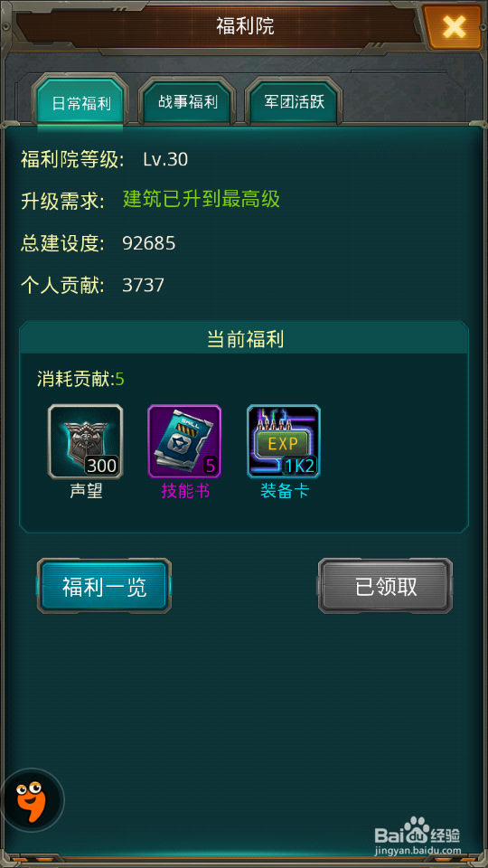The width and height of the screenshot is (488, 868).
Task: Tap the 总建设度 value 92685
Action: click(149, 243)
